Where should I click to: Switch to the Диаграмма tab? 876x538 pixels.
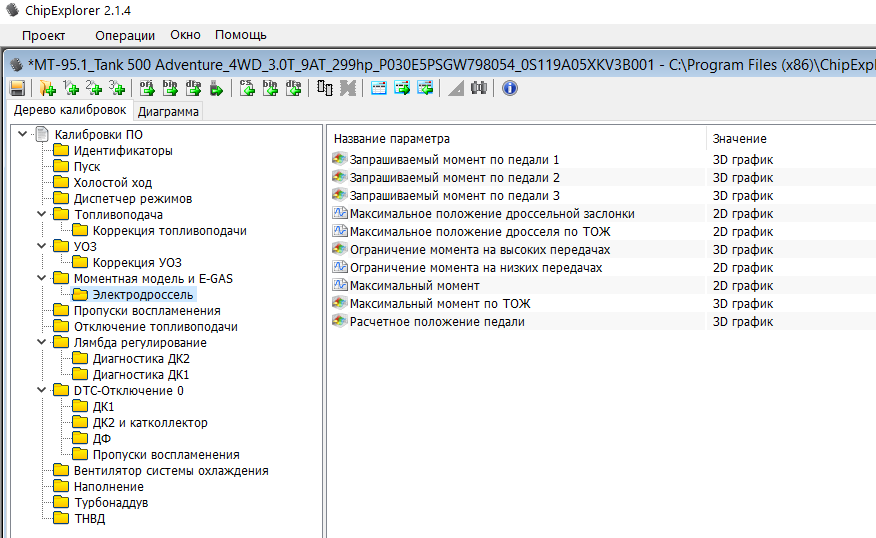pyautogui.click(x=168, y=111)
